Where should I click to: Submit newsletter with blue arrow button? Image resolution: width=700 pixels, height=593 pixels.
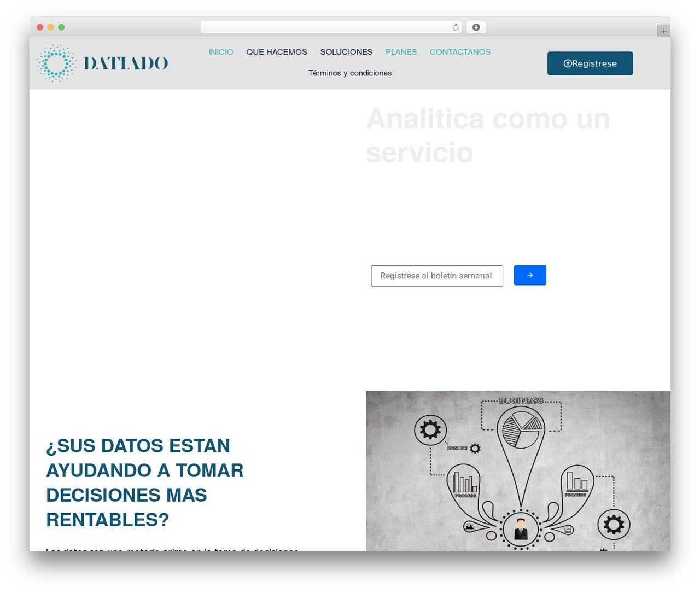point(530,275)
